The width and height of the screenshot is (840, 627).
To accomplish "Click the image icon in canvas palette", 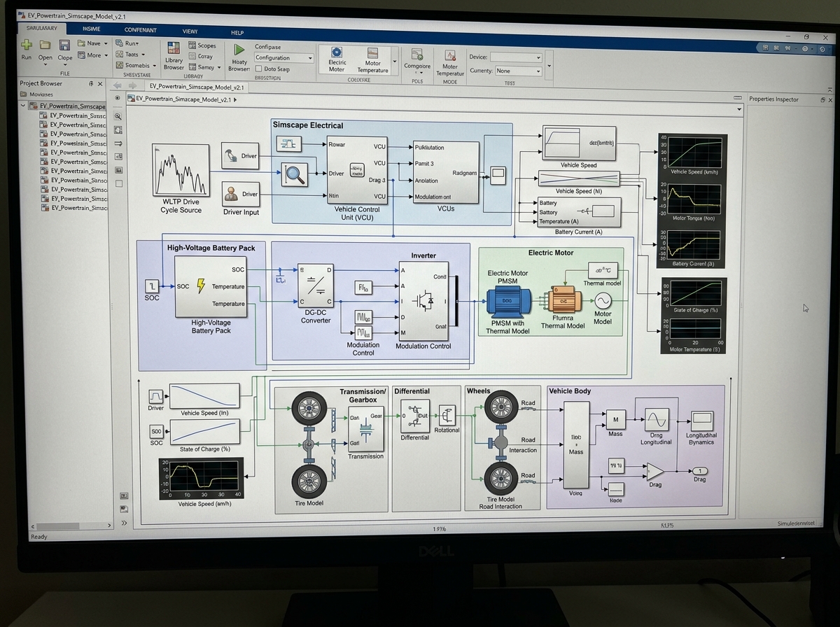I will (x=118, y=170).
